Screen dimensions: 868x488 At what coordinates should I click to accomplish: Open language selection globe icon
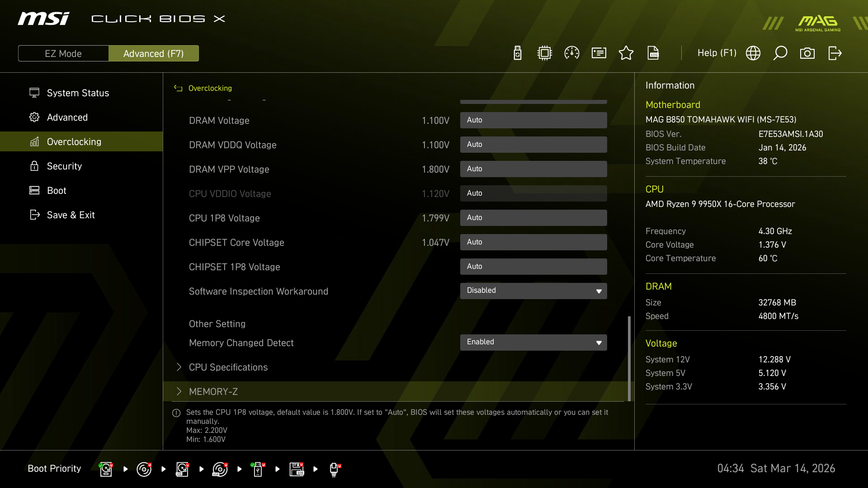tap(753, 53)
